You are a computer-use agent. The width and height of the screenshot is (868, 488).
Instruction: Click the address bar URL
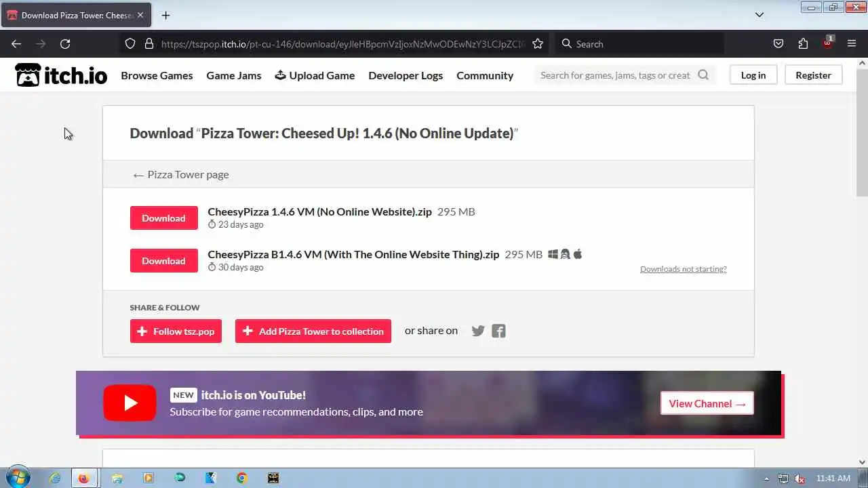click(342, 44)
